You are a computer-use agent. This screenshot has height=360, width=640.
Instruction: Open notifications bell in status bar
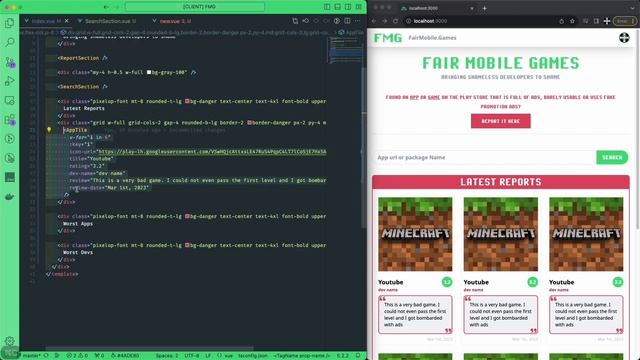click(x=358, y=356)
